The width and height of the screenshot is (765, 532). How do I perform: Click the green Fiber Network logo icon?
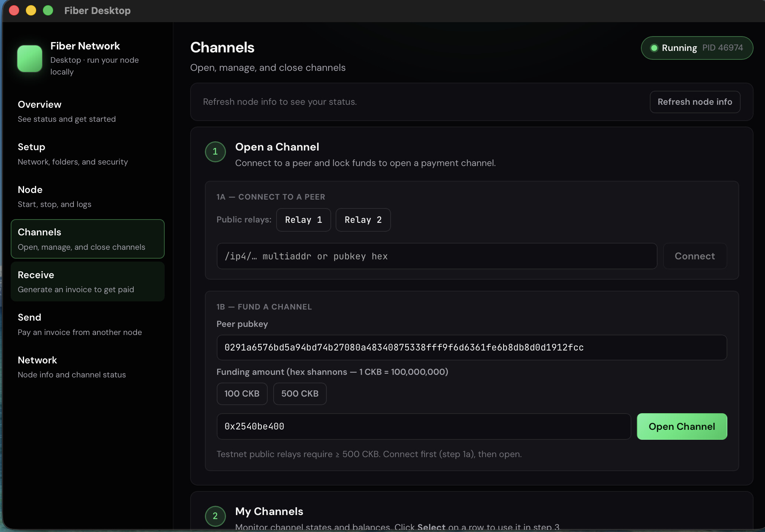30,59
